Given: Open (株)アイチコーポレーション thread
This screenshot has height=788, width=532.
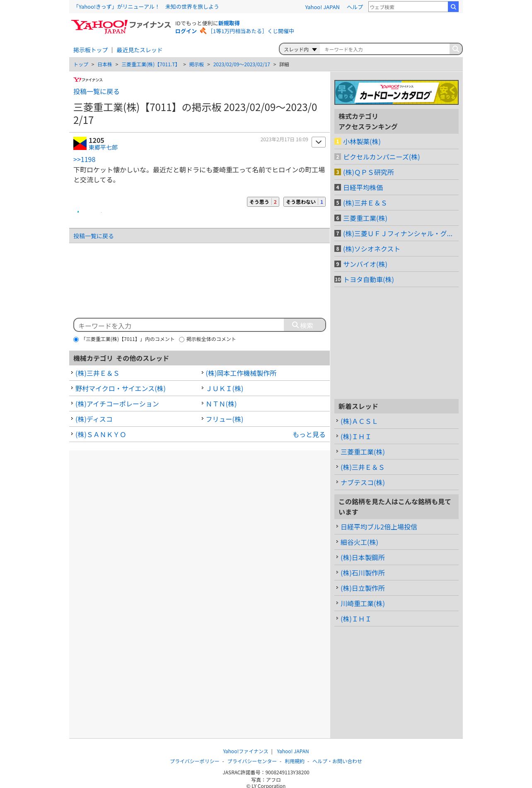Looking at the screenshot, I should [x=117, y=404].
